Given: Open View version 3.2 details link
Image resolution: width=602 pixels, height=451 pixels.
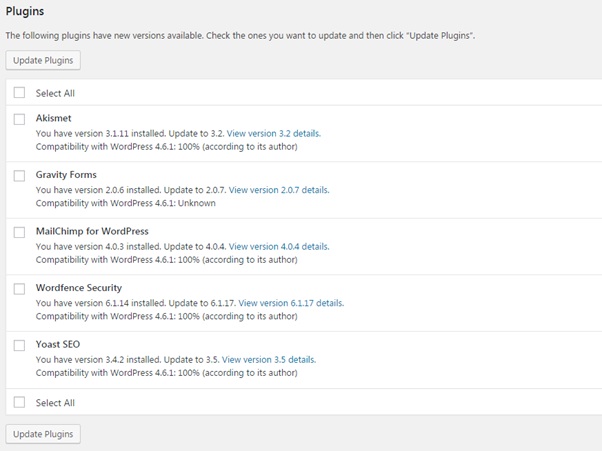Looking at the screenshot, I should tap(274, 134).
